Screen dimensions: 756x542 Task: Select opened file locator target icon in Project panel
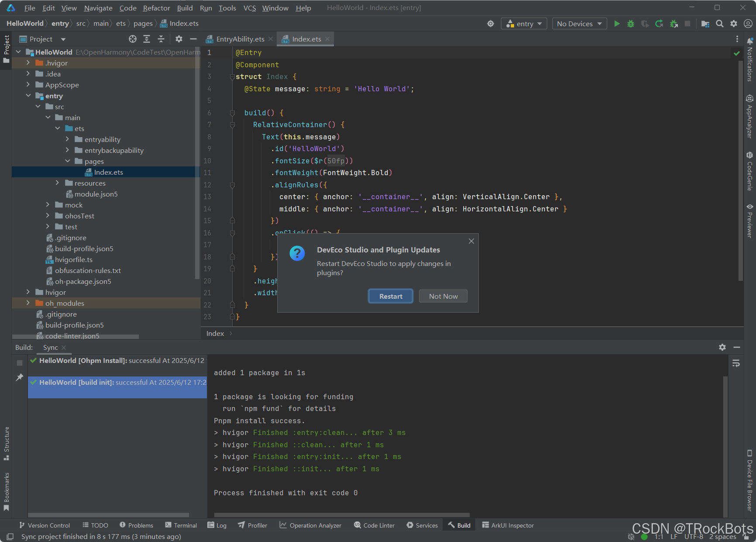pyautogui.click(x=133, y=39)
